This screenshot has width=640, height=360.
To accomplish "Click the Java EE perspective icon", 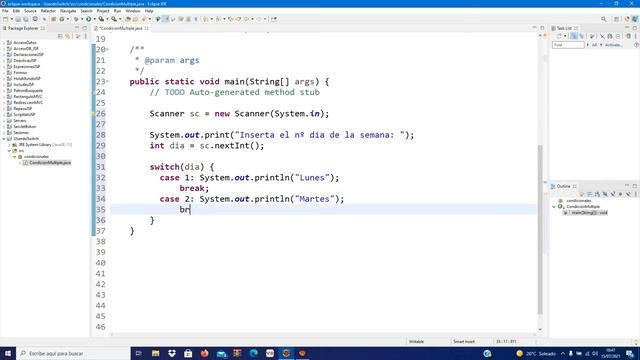I will point(627,19).
